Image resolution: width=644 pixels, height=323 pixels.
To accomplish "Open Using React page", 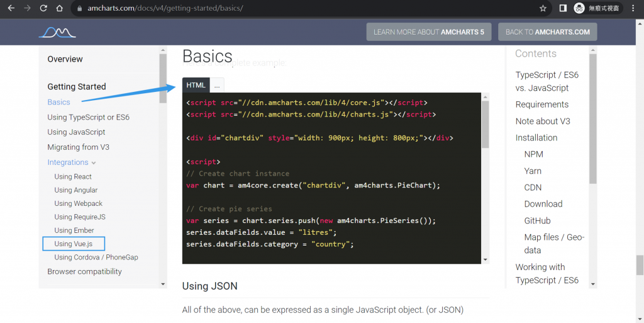I will (73, 177).
